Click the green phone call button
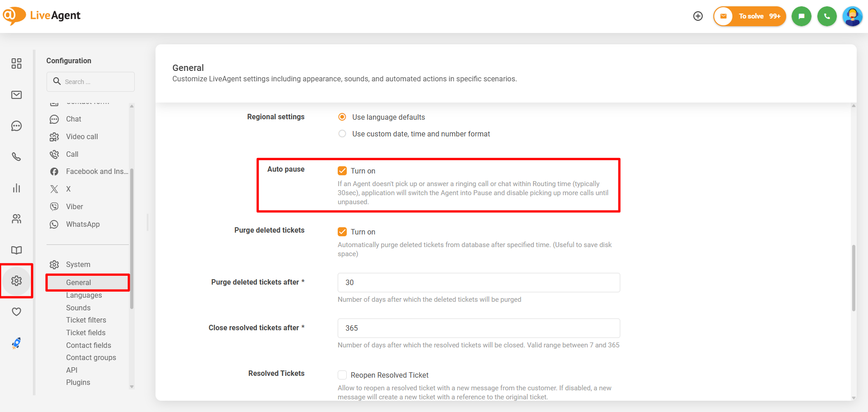Viewport: 868px width, 412px height. 827,16
